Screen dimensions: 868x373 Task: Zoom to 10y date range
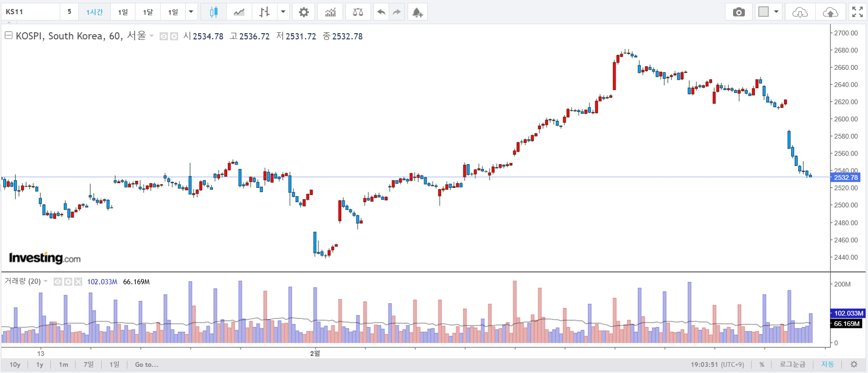tap(15, 364)
